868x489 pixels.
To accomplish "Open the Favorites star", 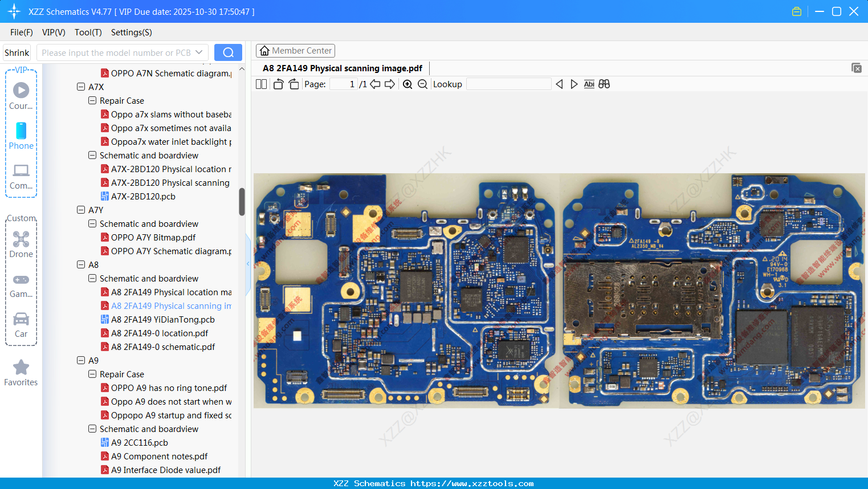I will tap(21, 373).
